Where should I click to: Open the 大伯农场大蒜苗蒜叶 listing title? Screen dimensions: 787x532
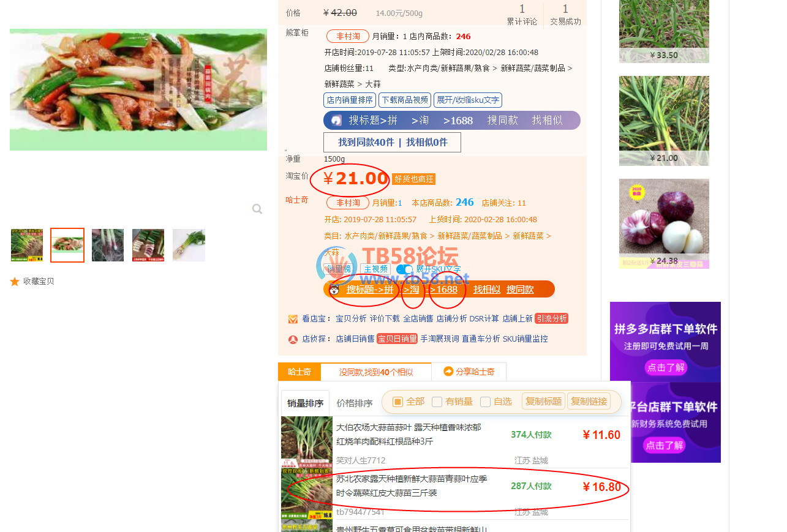(x=409, y=434)
